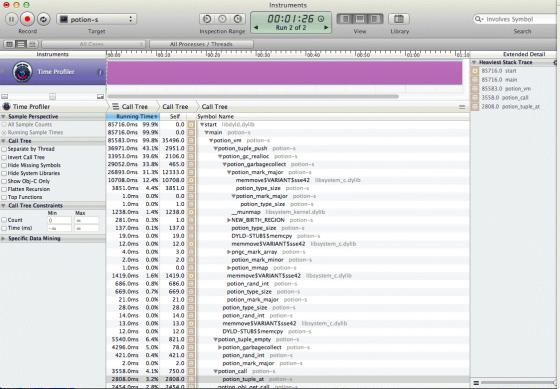
Task: Toggle the bottom pane View button
Action: 360,19
